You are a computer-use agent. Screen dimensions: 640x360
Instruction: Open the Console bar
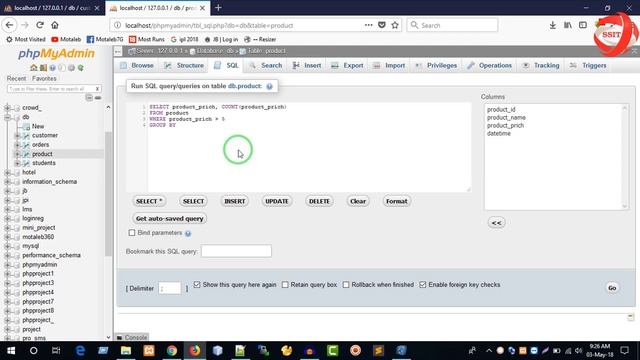[x=132, y=338]
